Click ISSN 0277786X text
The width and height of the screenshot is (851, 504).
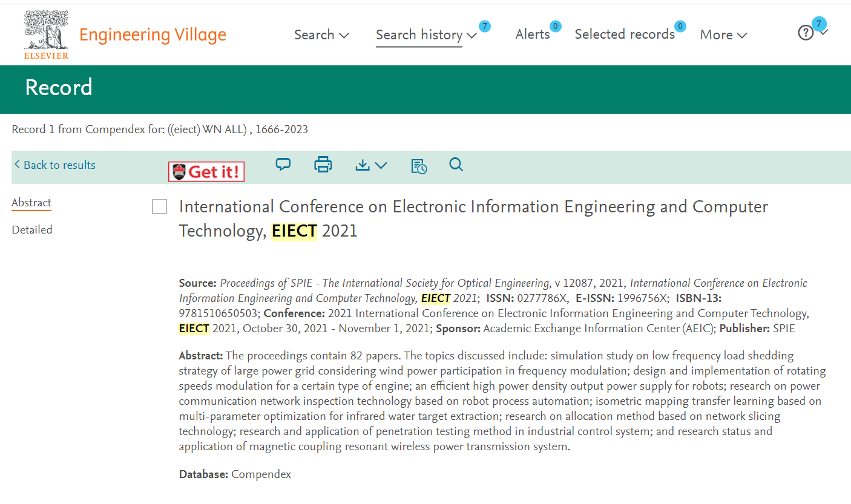point(527,298)
